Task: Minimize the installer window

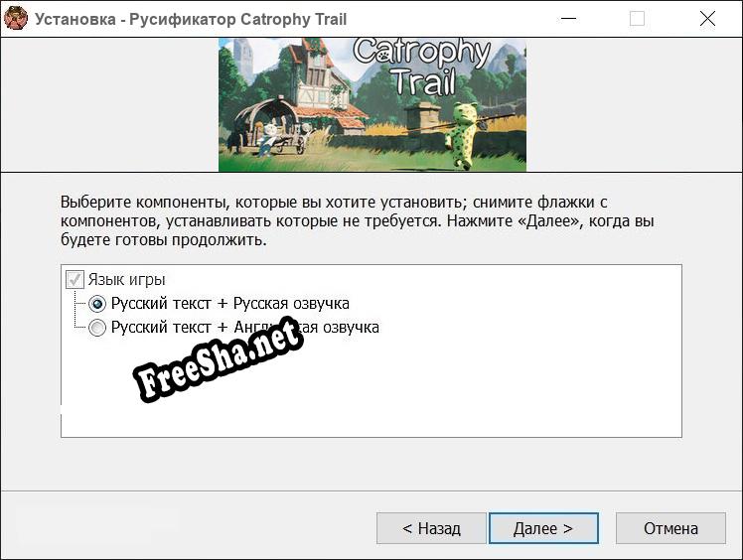Action: [x=568, y=19]
